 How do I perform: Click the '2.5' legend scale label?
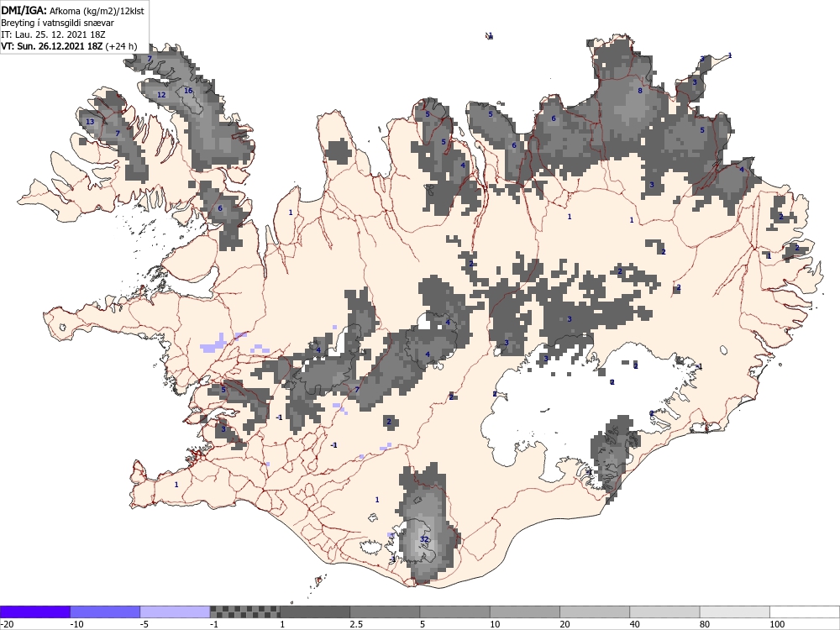(355, 624)
